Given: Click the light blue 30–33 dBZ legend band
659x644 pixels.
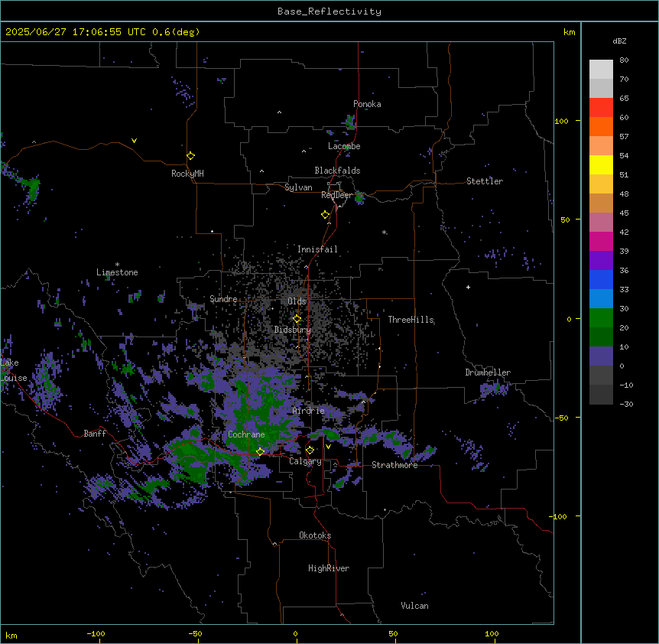Looking at the screenshot, I should pos(601,299).
